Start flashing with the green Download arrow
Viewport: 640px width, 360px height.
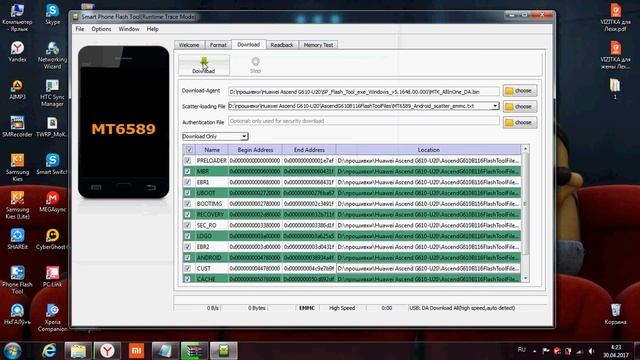pos(204,65)
